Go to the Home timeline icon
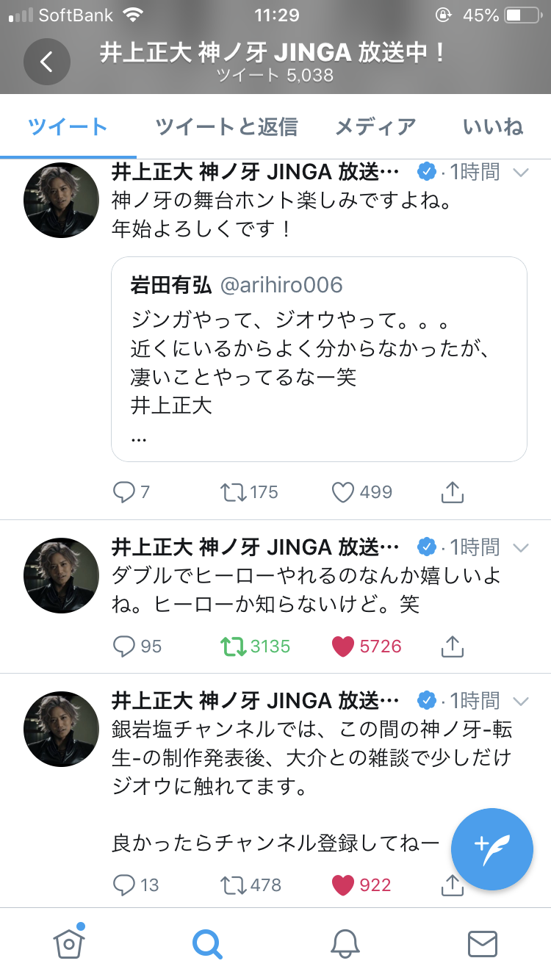The width and height of the screenshot is (551, 980). click(x=68, y=943)
